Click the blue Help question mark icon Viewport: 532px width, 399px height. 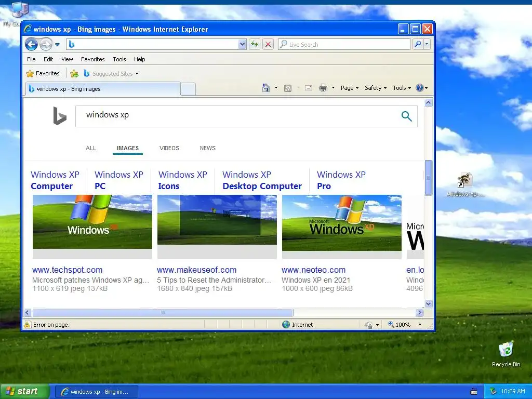tap(420, 88)
